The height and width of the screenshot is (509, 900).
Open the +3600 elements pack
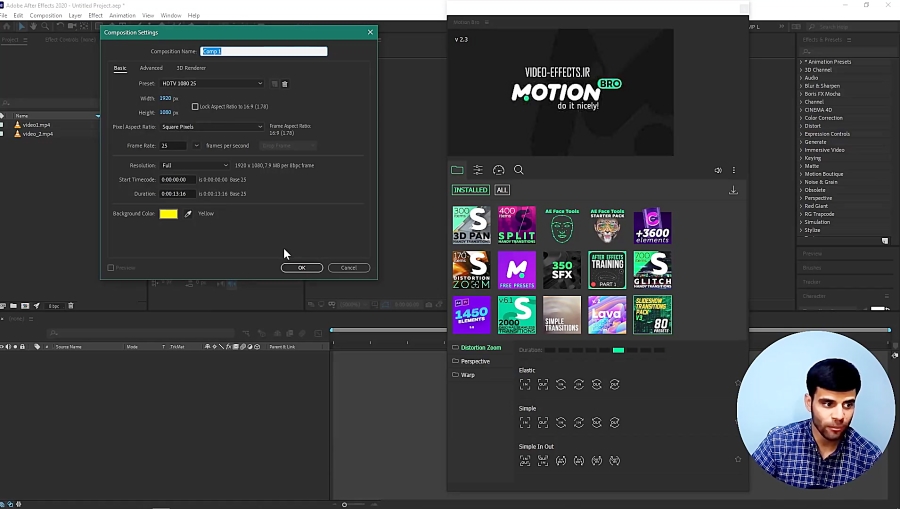coord(653,225)
